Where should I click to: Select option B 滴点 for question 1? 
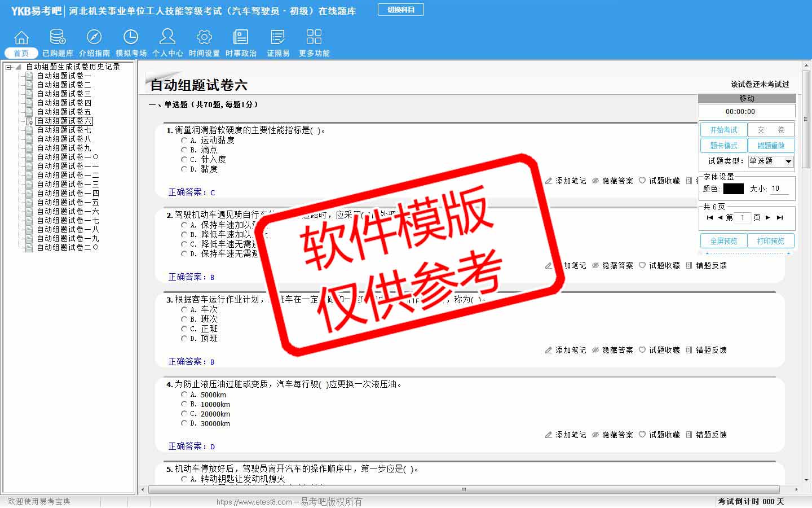pos(184,150)
